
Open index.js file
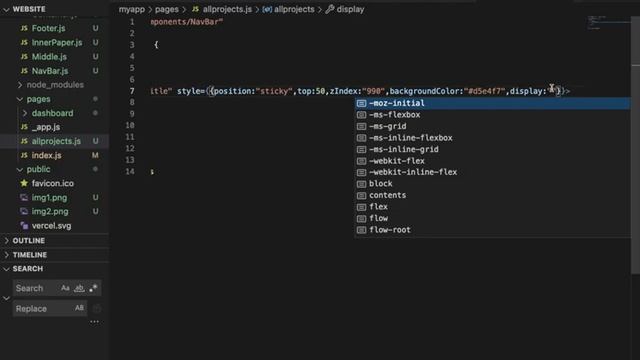(x=47, y=156)
